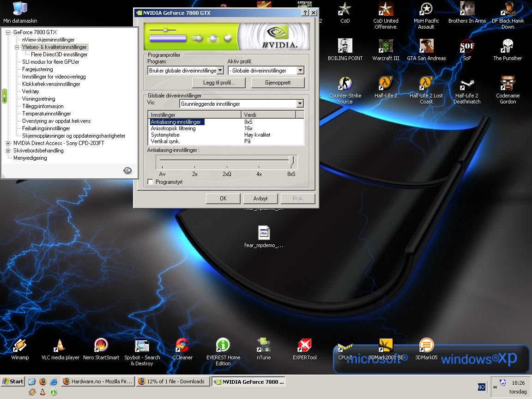The height and width of the screenshot is (399, 532).
Task: Open the Program dropdown in Programprofiler
Action: [220, 70]
